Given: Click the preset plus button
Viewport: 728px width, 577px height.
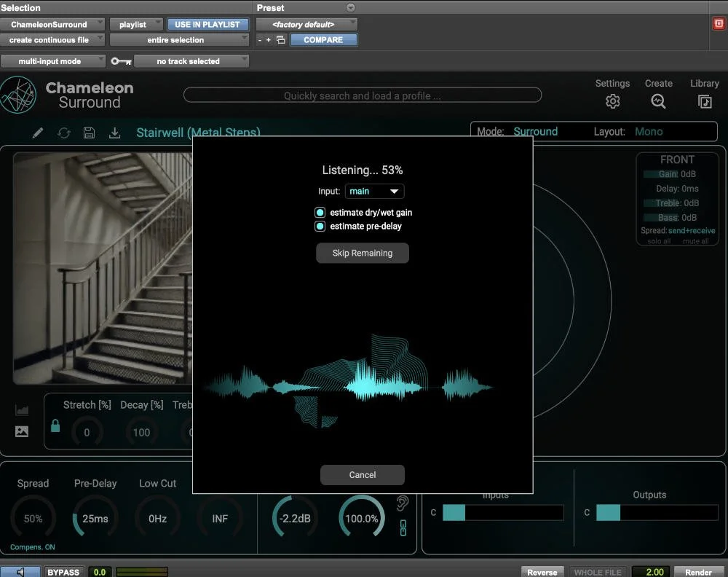Looking at the screenshot, I should (x=269, y=40).
